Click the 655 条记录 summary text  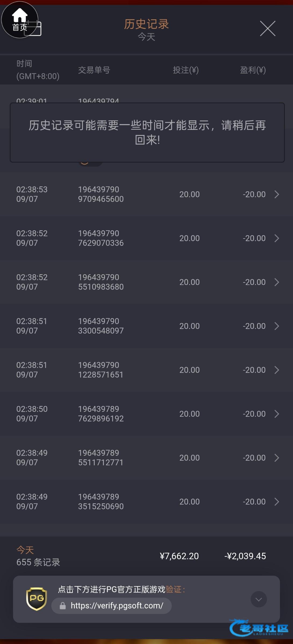(x=38, y=562)
